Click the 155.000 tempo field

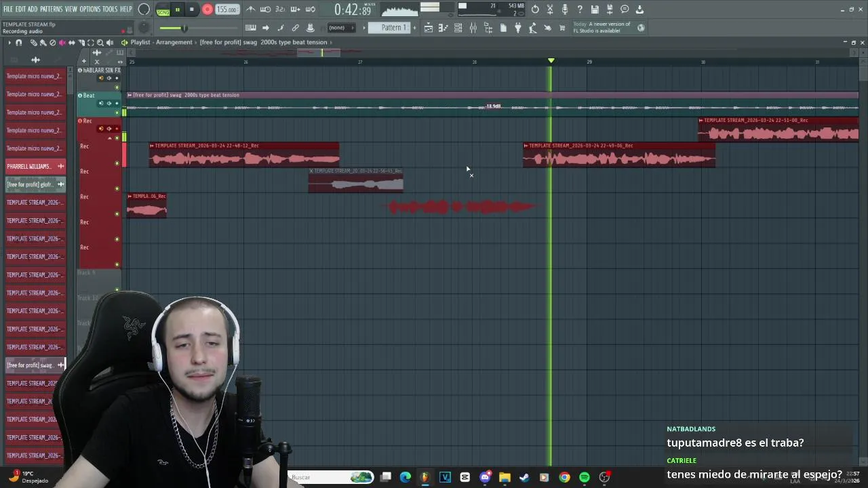pos(226,9)
